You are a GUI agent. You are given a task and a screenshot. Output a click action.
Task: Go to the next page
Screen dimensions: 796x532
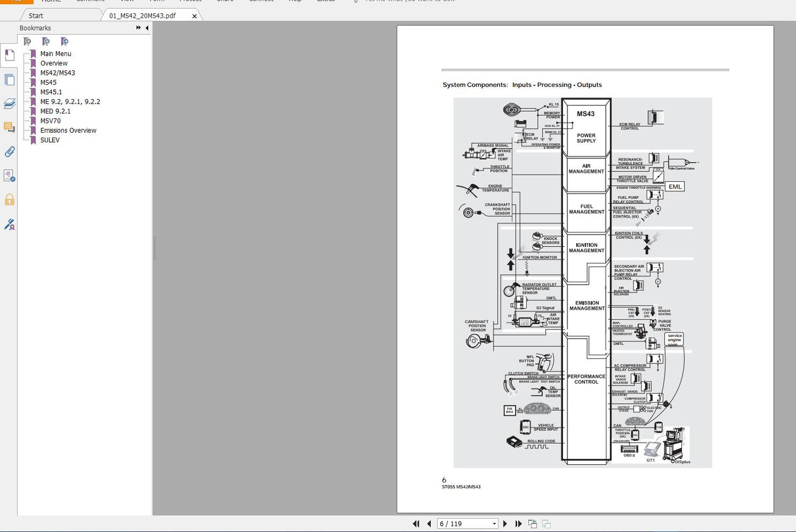505,524
